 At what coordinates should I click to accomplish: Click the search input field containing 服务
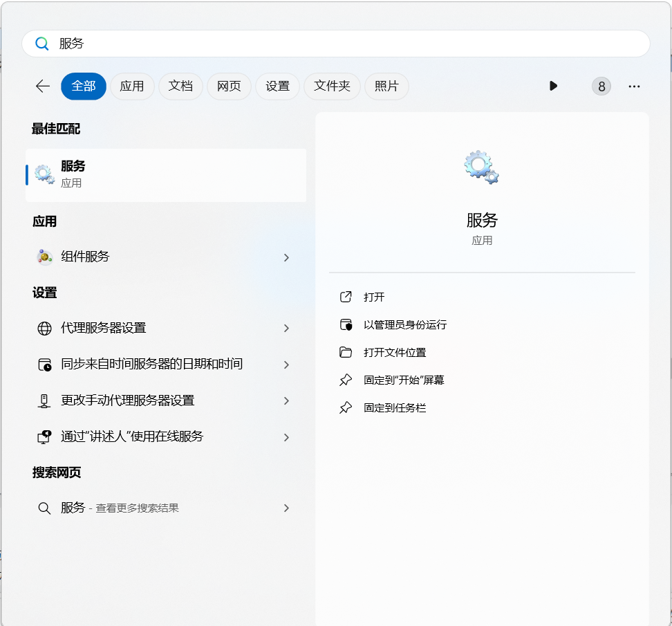(x=346, y=44)
